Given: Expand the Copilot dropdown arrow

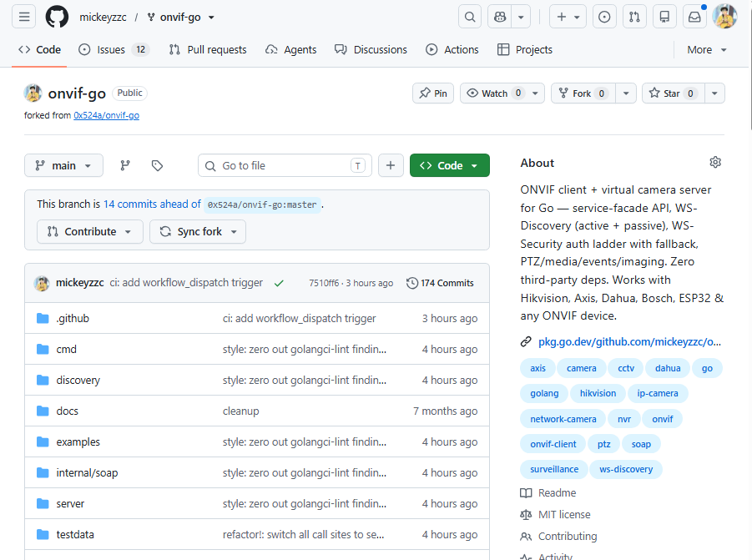Looking at the screenshot, I should 521,18.
